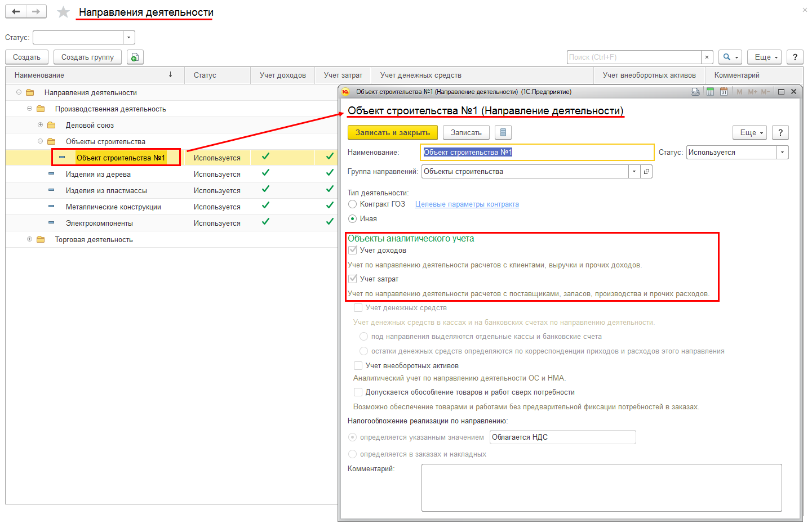The image size is (812, 523).
Task: Expand the Деловой союз folder
Action: coord(40,124)
